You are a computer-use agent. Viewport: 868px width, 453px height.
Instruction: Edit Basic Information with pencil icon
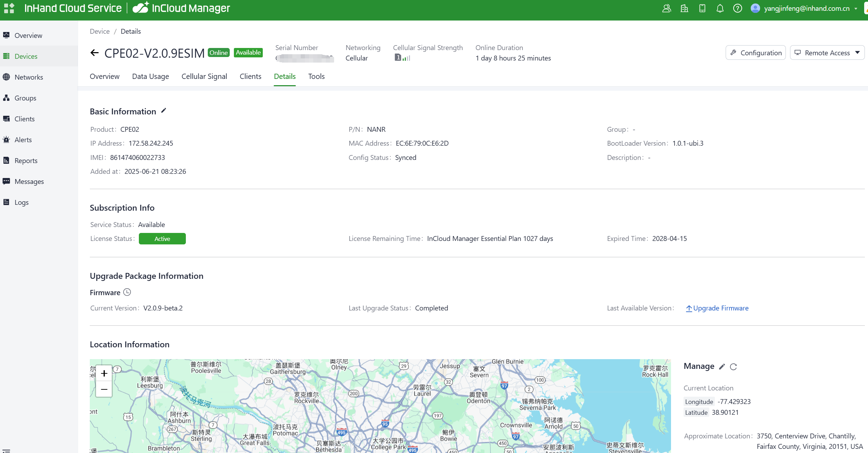[x=164, y=111]
